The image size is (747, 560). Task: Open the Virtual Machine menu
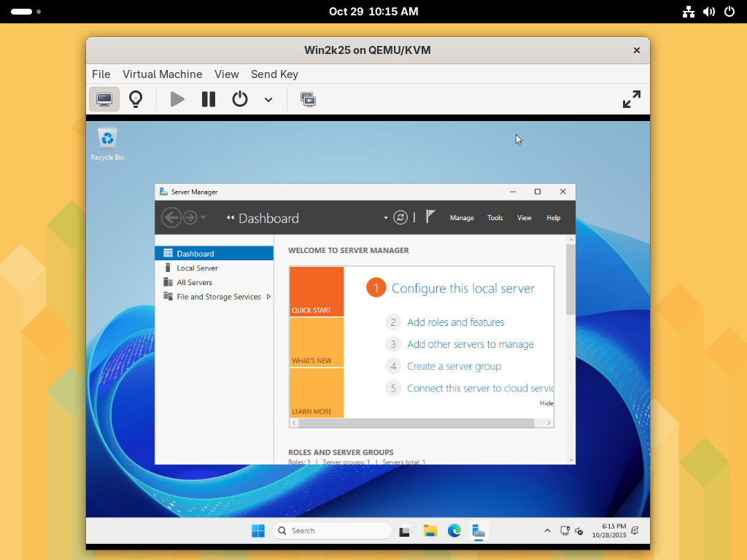[162, 74]
